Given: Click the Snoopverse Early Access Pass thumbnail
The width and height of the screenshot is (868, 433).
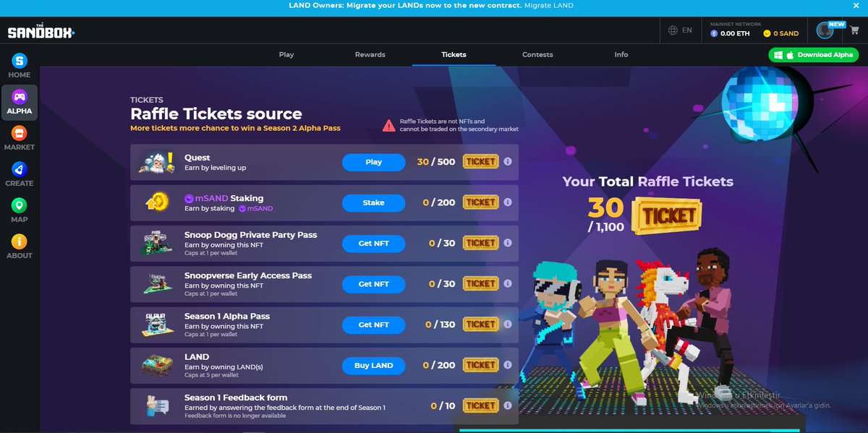Looking at the screenshot, I should point(156,284).
